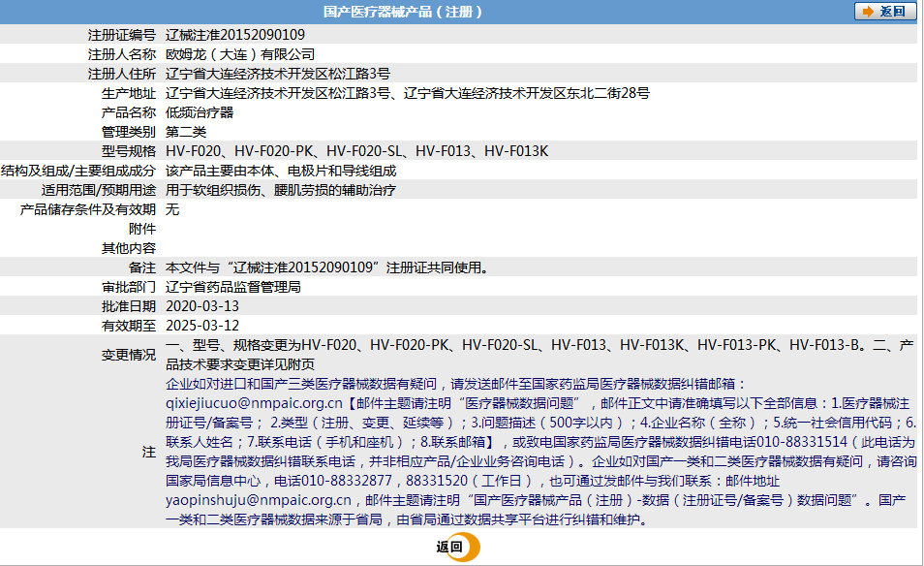
Task: Click the email qixiejiucuo@nmpaic.org.cn
Action: [254, 403]
